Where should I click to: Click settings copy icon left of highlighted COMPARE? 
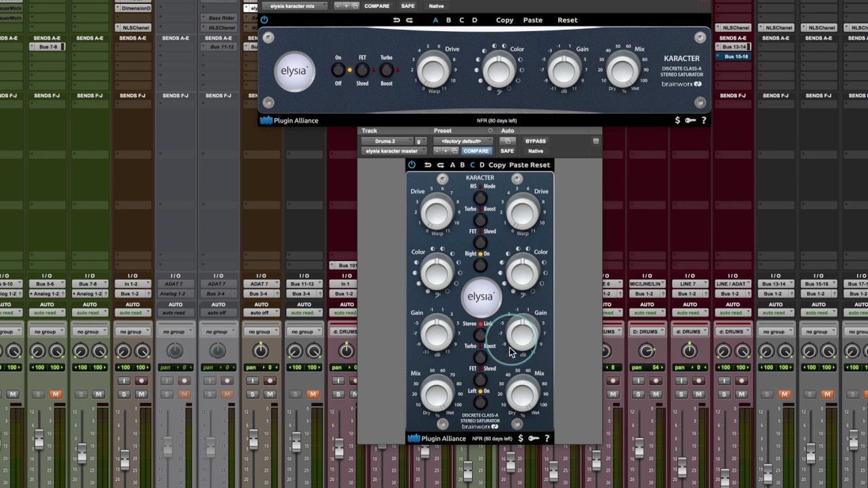click(454, 151)
